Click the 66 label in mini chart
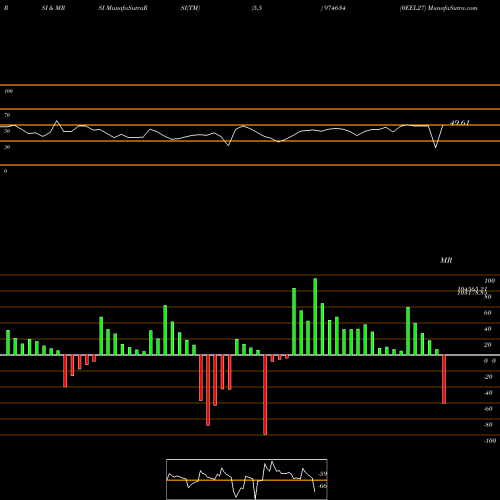Image resolution: width=500 pixels, height=500 pixels. pyautogui.click(x=323, y=486)
